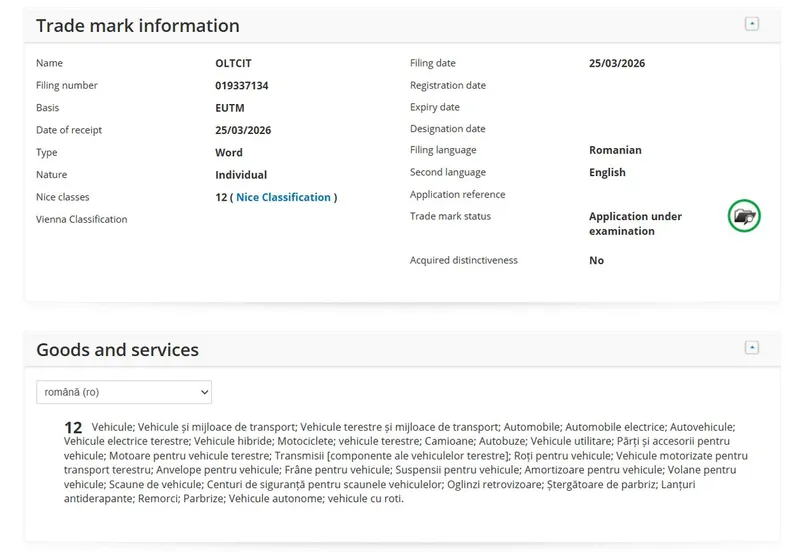The width and height of the screenshot is (800, 552).
Task: Click the goods text starting with Vehicule
Action: [x=406, y=463]
